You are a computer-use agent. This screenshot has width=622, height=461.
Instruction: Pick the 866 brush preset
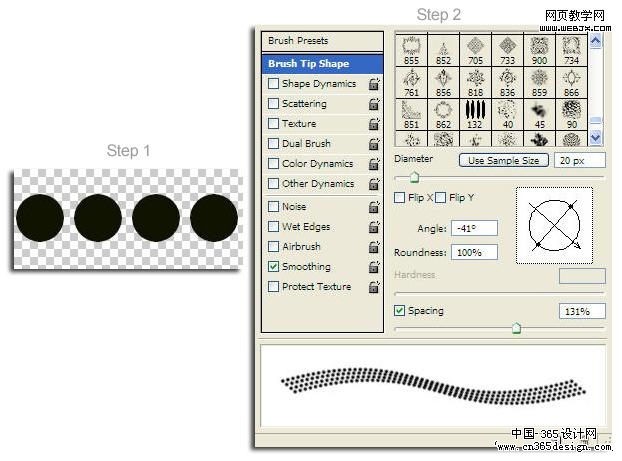(571, 82)
